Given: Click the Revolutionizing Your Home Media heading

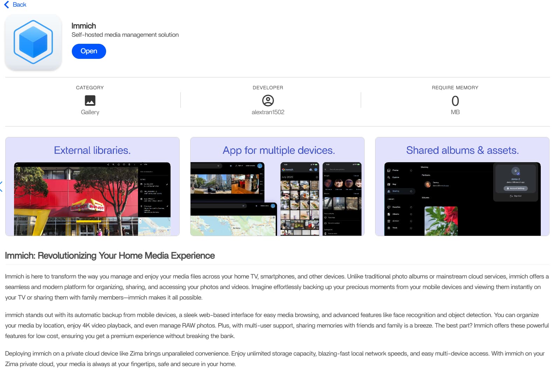Looking at the screenshot, I should pyautogui.click(x=110, y=255).
